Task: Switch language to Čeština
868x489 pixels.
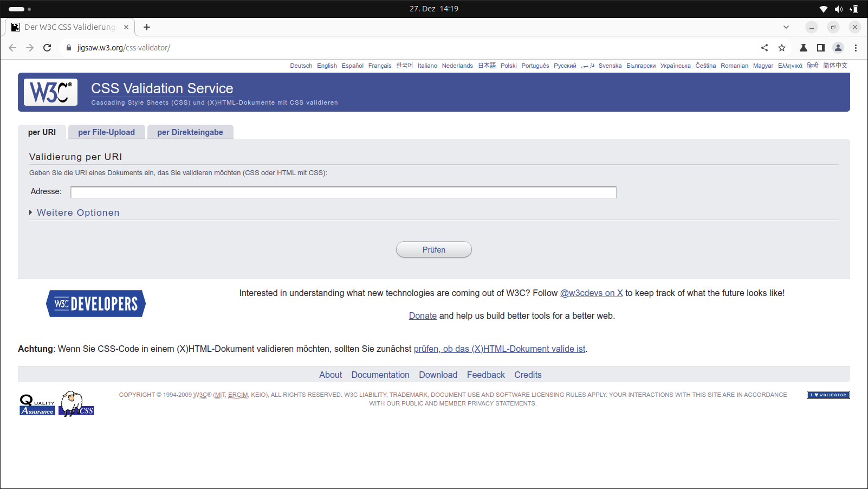Action: tap(705, 66)
